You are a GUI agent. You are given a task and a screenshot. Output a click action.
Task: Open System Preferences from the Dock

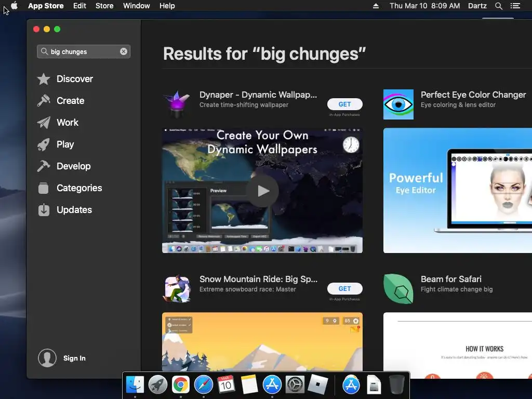point(295,384)
